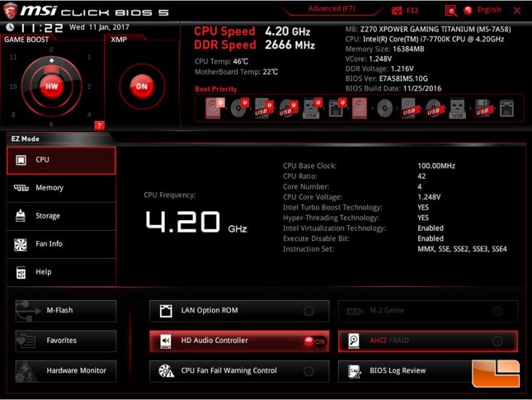Click the MSI Click BIOS 5 logo
The width and height of the screenshot is (532, 400).
coord(87,12)
